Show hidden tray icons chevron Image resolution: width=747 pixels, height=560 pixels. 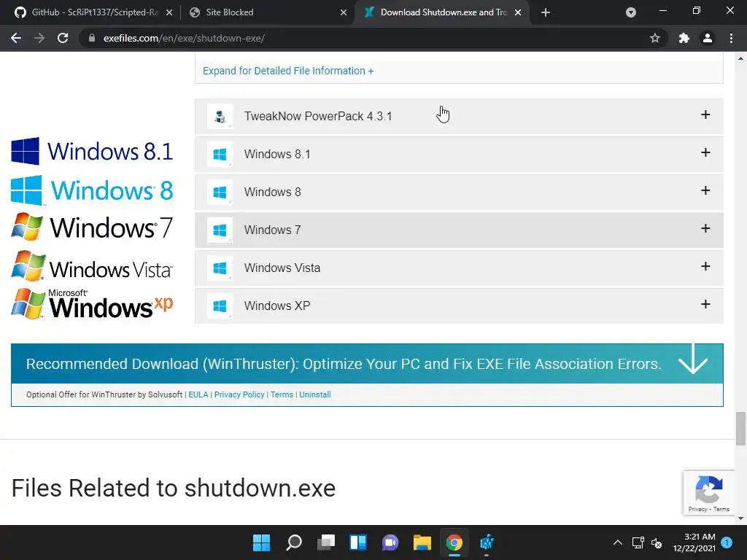pyautogui.click(x=618, y=542)
